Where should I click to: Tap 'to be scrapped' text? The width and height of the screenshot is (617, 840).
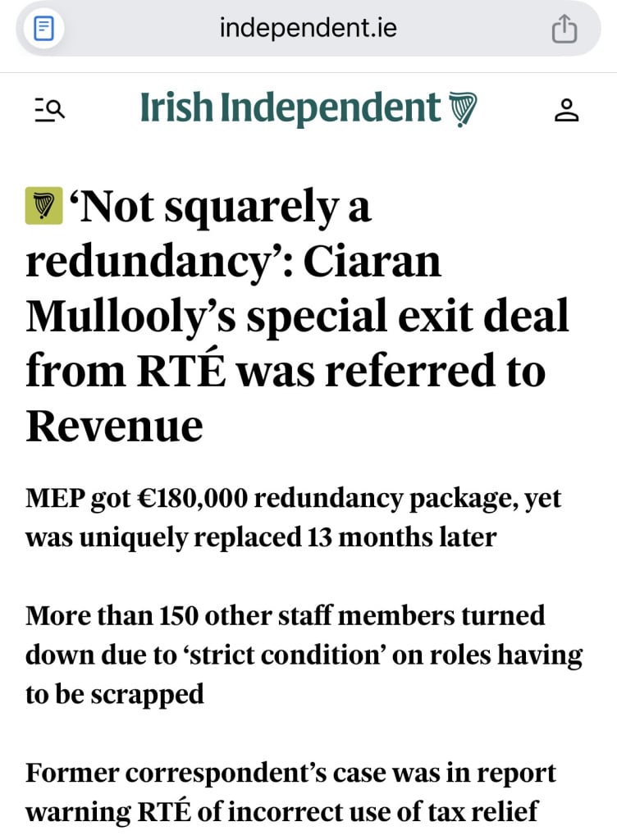tap(115, 694)
